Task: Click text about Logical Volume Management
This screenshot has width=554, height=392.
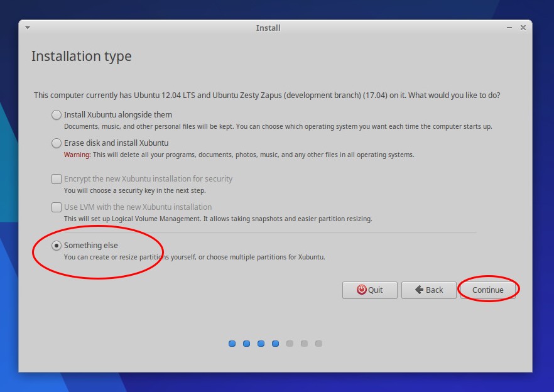Action: (x=218, y=219)
